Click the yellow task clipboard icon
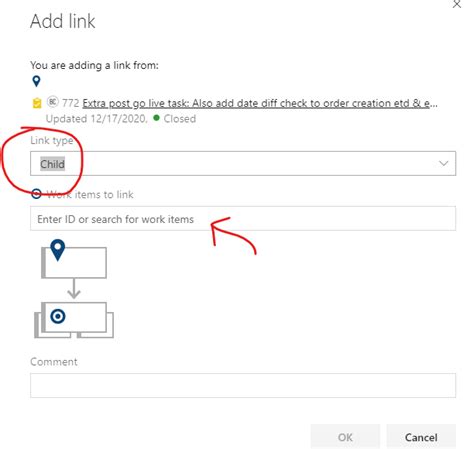 pos(37,103)
